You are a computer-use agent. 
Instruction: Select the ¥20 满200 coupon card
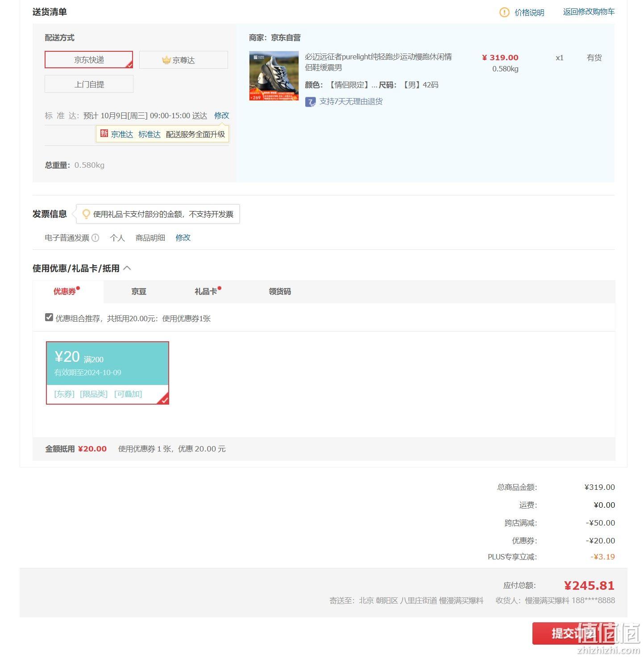(x=108, y=373)
